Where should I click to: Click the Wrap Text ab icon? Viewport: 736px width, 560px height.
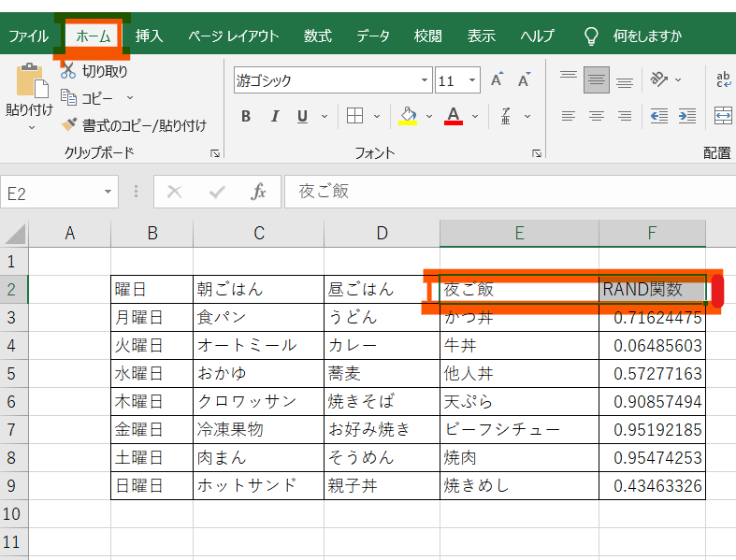point(723,79)
